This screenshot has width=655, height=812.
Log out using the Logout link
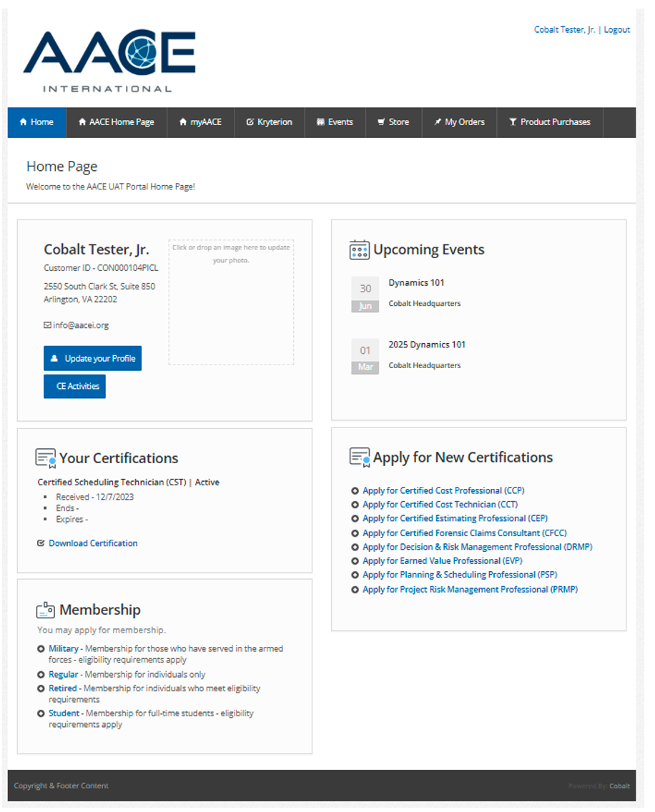point(616,30)
